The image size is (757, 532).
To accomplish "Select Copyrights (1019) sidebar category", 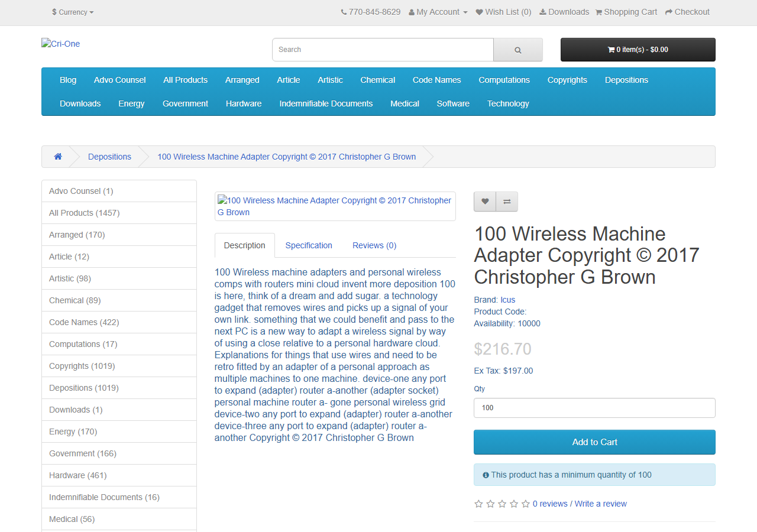I will point(119,366).
